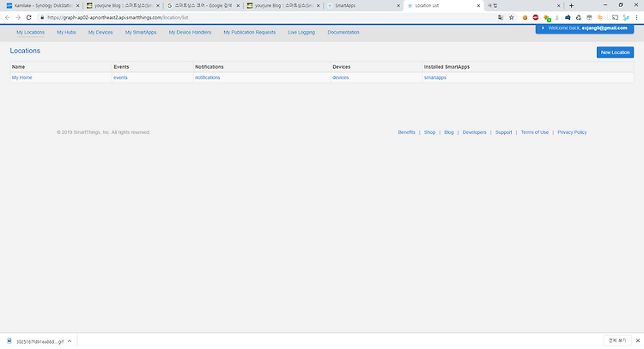This screenshot has width=644, height=349.
Task: Click the Terms of Use footer link
Action: (535, 132)
